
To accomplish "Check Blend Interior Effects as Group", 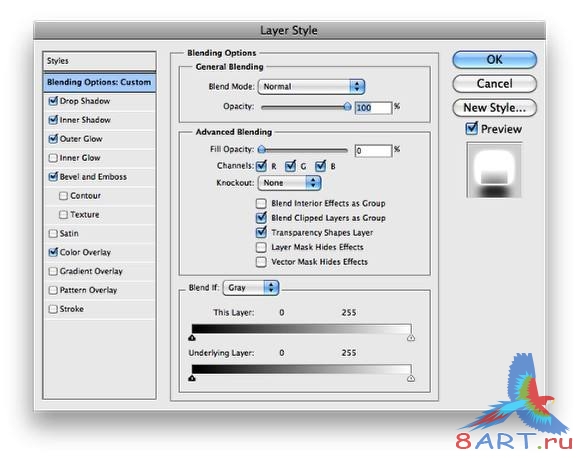I will tap(261, 203).
